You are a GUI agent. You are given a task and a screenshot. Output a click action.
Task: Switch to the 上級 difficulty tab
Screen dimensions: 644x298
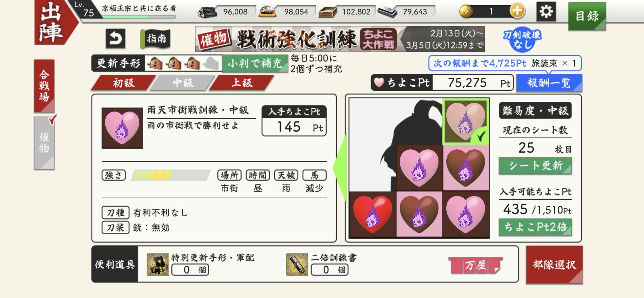click(x=242, y=83)
